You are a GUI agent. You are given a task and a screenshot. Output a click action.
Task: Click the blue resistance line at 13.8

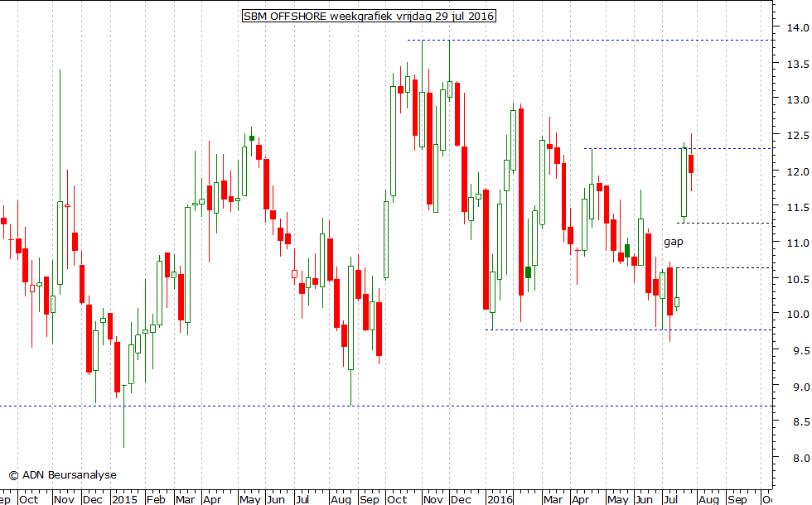pyautogui.click(x=590, y=40)
